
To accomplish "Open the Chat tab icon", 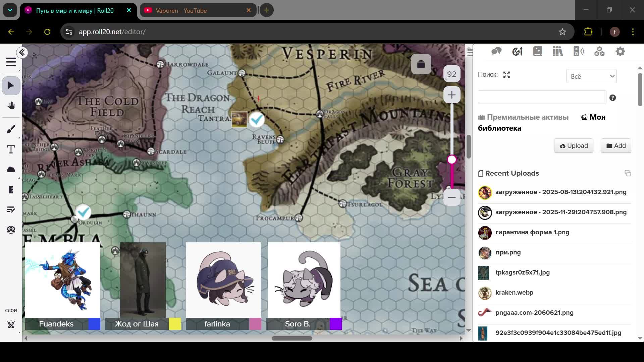I will pyautogui.click(x=496, y=52).
